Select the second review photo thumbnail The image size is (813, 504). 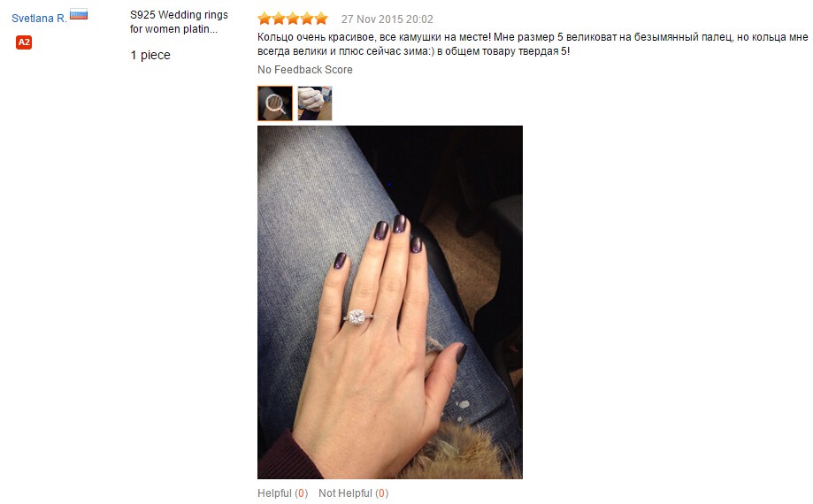click(x=315, y=103)
